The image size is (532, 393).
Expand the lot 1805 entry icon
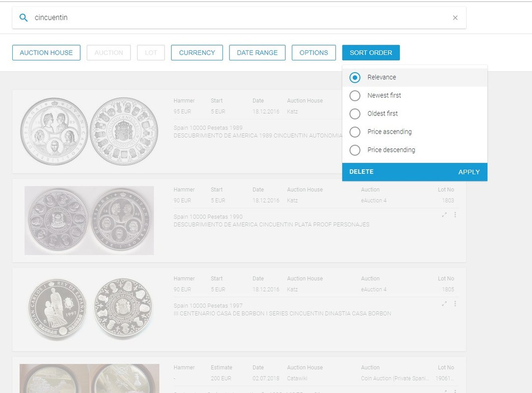tap(444, 304)
